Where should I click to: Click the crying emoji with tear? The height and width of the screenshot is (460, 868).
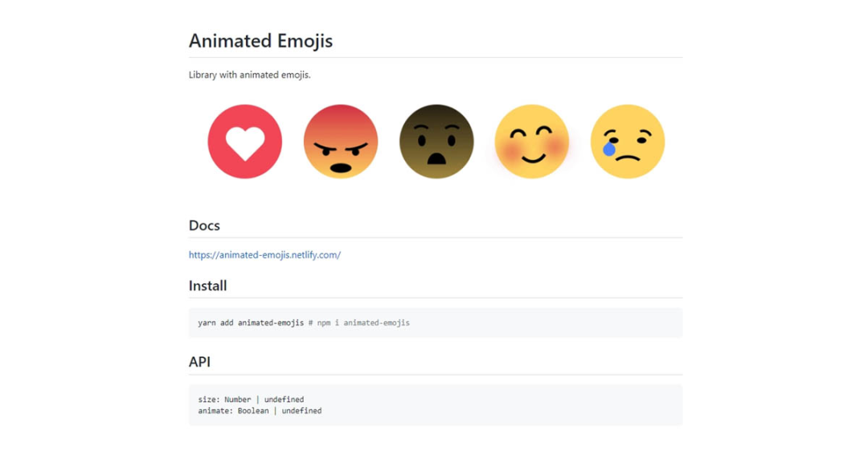pyautogui.click(x=627, y=142)
